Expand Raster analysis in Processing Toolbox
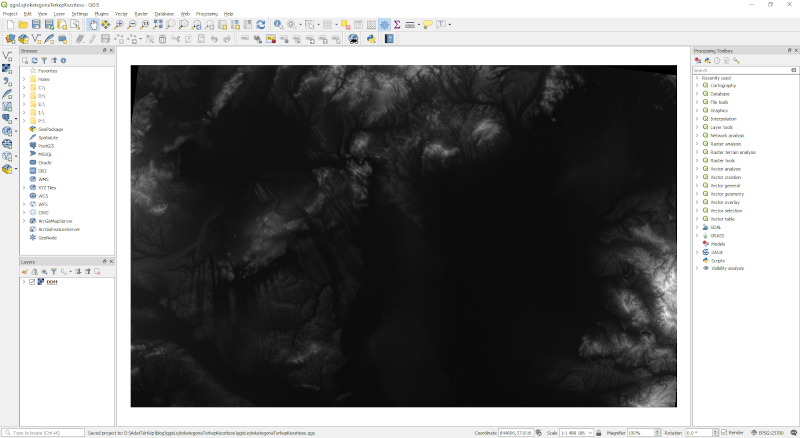The height and width of the screenshot is (438, 800). pos(697,144)
